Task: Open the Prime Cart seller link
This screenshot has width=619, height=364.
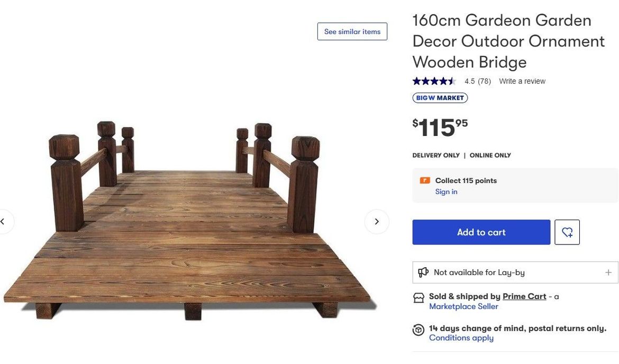Action: click(524, 296)
